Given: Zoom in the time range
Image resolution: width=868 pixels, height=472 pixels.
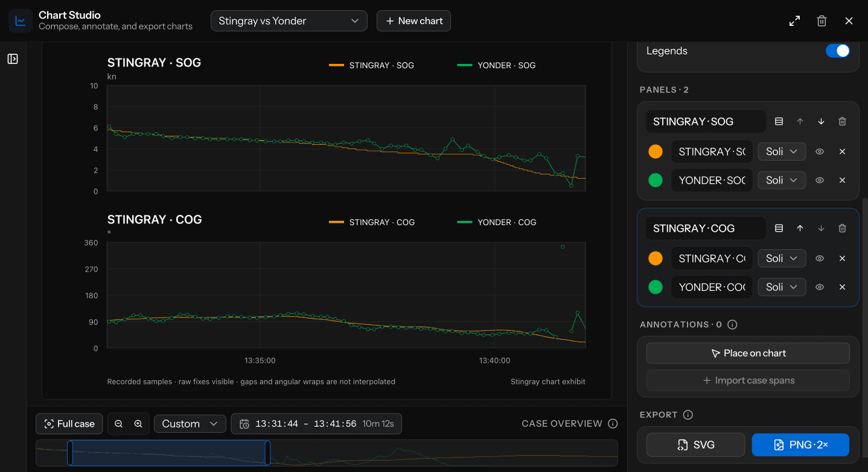Looking at the screenshot, I should pos(138,424).
